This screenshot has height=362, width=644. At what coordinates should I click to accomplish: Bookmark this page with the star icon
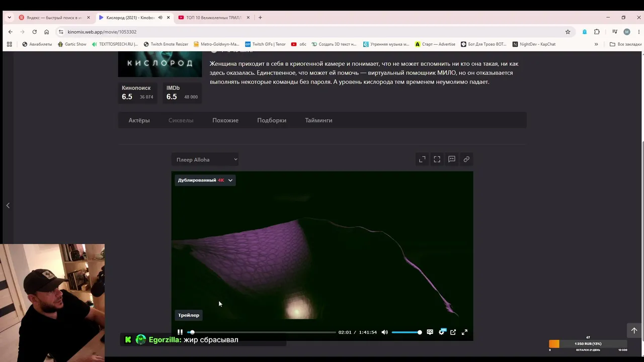[568, 32]
